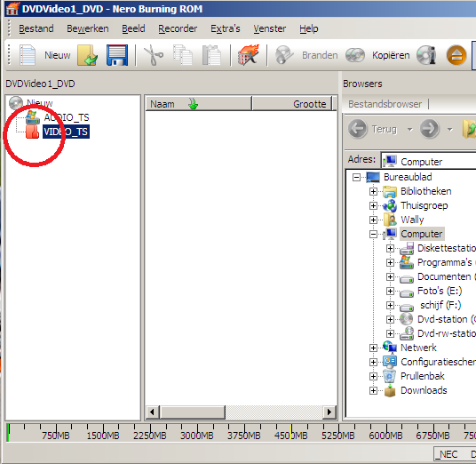Viewport: 476px width, 464px height.
Task: Open the forward history dropdown arrow
Action: (450, 130)
